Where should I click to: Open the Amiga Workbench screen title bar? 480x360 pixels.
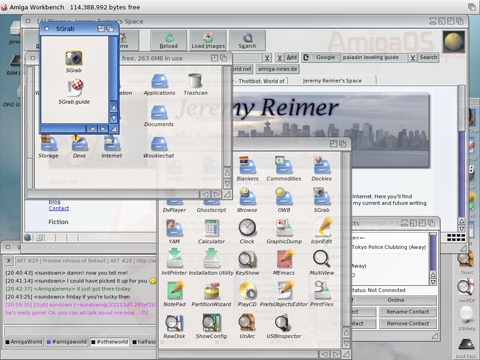point(240,7)
